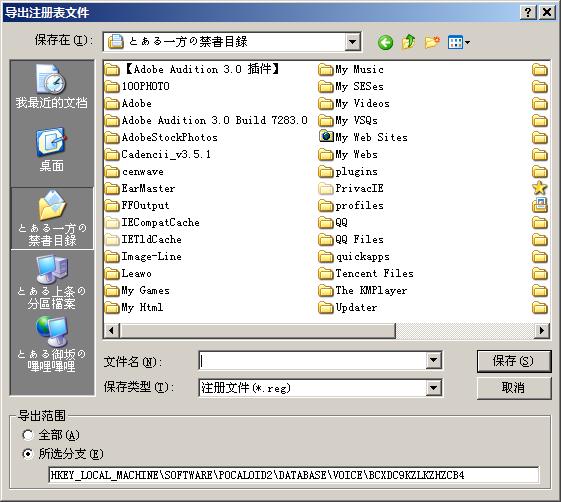
Task: Click the green Back arrow icon
Action: coord(385,43)
